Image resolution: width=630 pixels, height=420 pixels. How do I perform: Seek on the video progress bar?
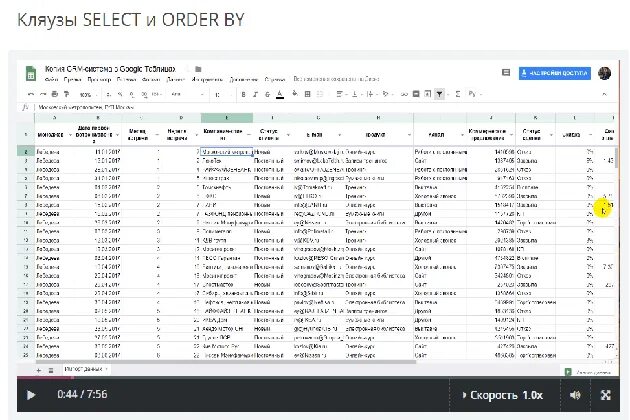pyautogui.click(x=318, y=377)
